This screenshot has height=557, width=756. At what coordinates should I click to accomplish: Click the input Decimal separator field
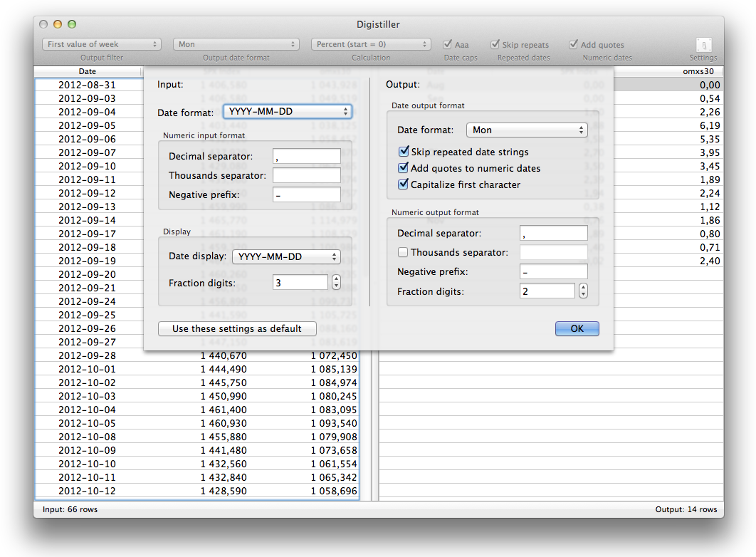click(x=307, y=156)
